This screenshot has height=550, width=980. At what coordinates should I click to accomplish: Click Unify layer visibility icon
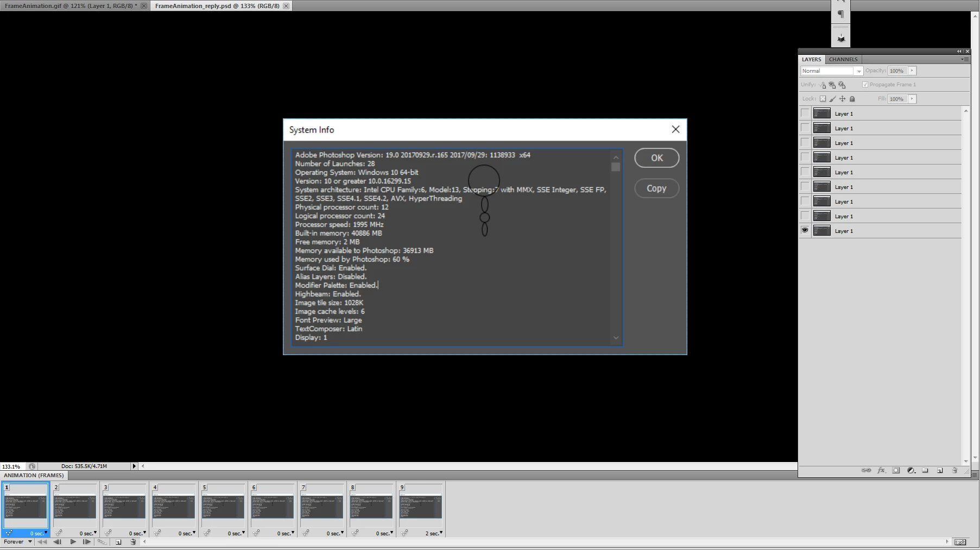(832, 85)
